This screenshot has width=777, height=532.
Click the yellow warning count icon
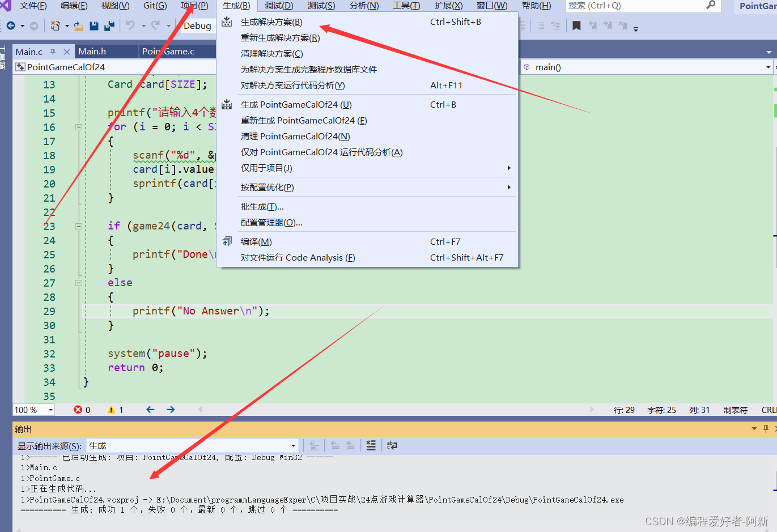pyautogui.click(x=111, y=410)
